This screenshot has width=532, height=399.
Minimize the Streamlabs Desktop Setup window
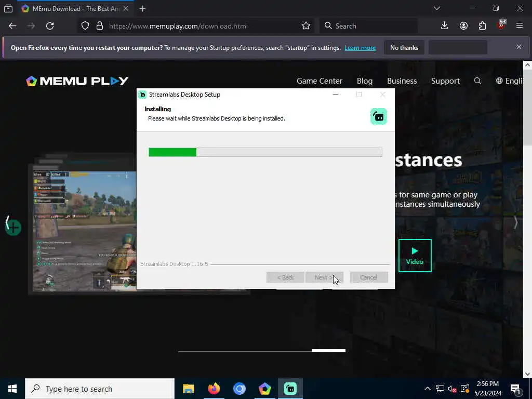pos(336,95)
